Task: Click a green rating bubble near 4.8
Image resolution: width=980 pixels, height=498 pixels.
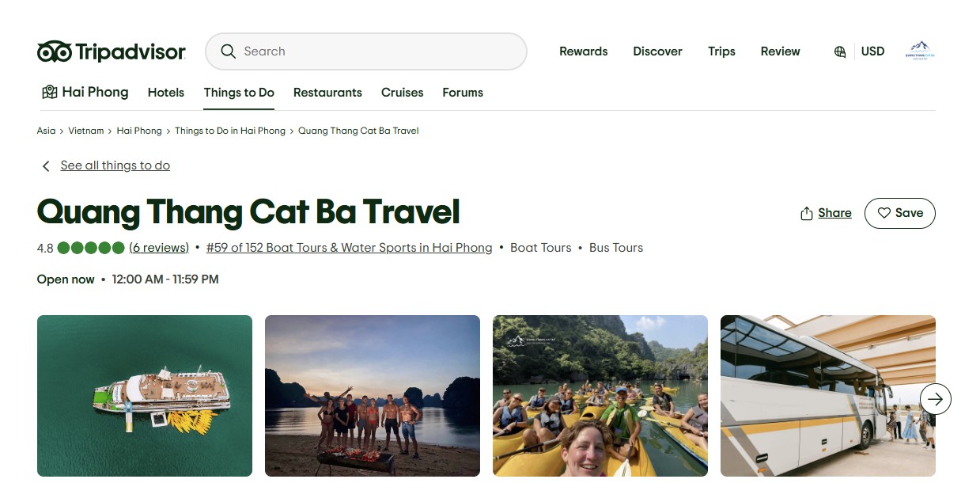Action: [x=90, y=248]
